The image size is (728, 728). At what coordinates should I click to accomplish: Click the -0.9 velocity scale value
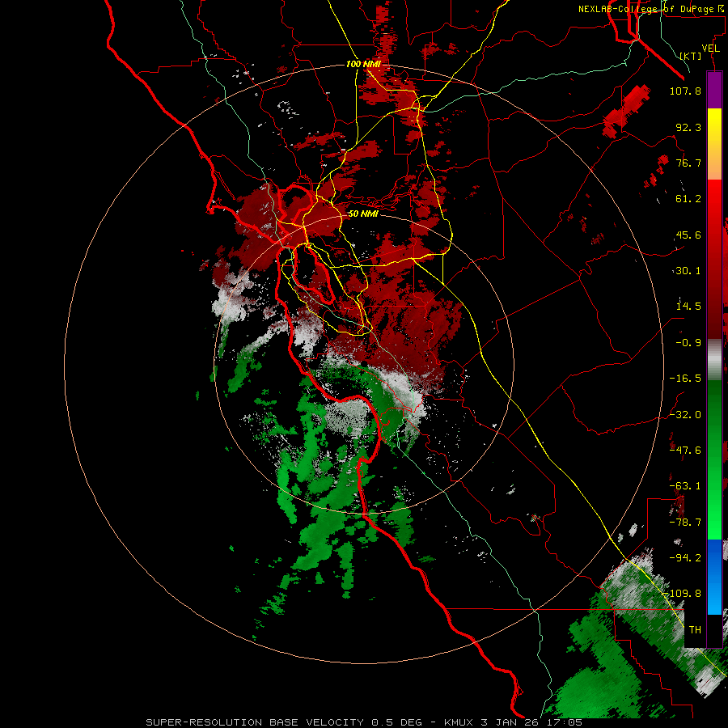[688, 343]
